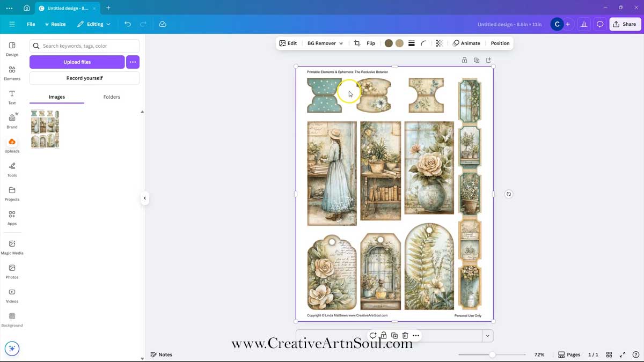
Task: Open Magic Media in sidebar
Action: click(x=12, y=247)
